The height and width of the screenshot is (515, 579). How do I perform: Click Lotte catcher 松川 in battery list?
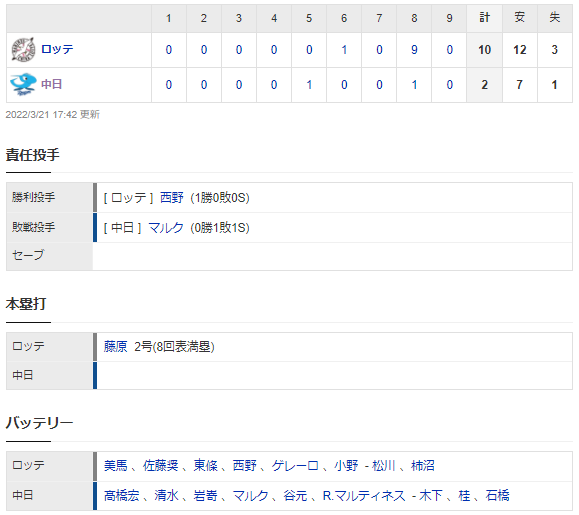(384, 466)
